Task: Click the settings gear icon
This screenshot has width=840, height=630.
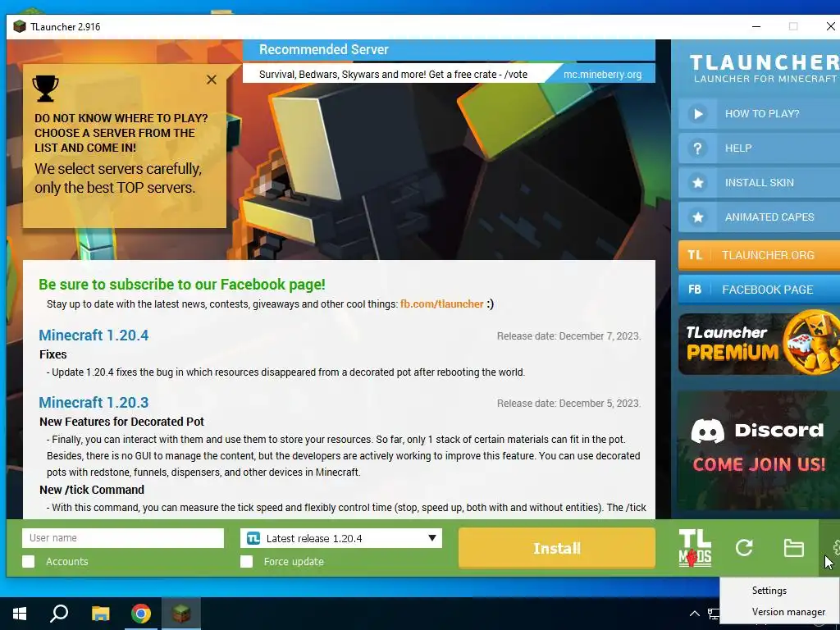Action: pyautogui.click(x=834, y=547)
